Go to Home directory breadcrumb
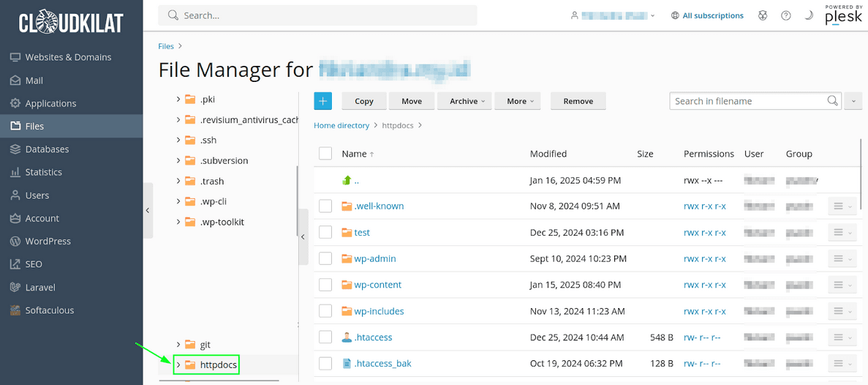868x385 pixels. (341, 126)
